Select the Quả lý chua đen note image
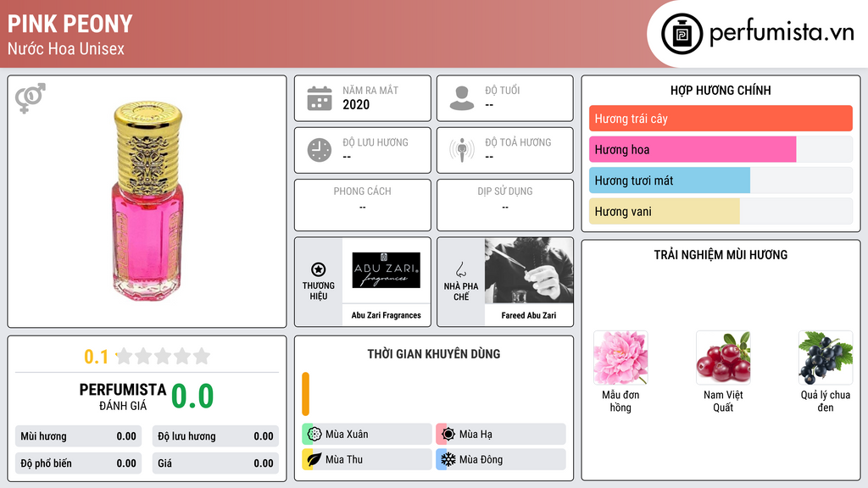 pyautogui.click(x=826, y=358)
